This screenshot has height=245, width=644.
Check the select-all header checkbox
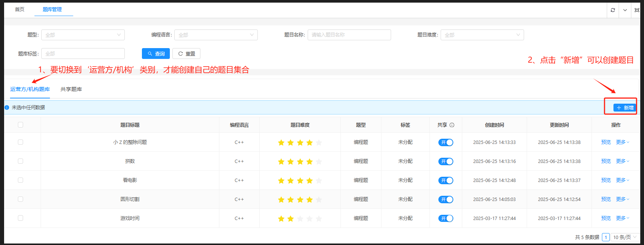pyautogui.click(x=20, y=125)
